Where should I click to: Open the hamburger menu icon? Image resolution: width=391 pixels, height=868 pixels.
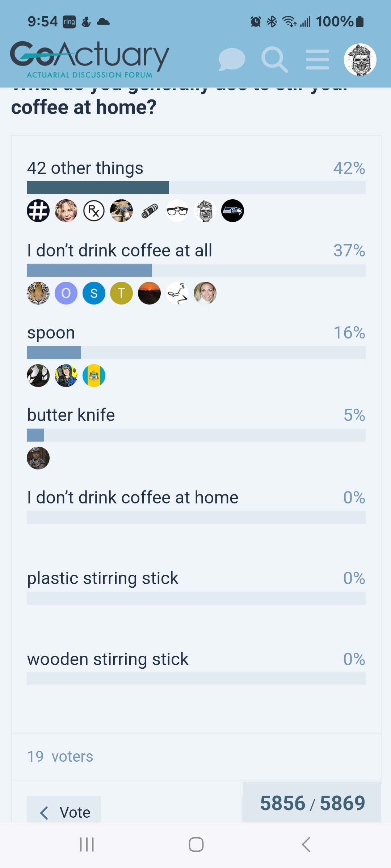tap(318, 60)
